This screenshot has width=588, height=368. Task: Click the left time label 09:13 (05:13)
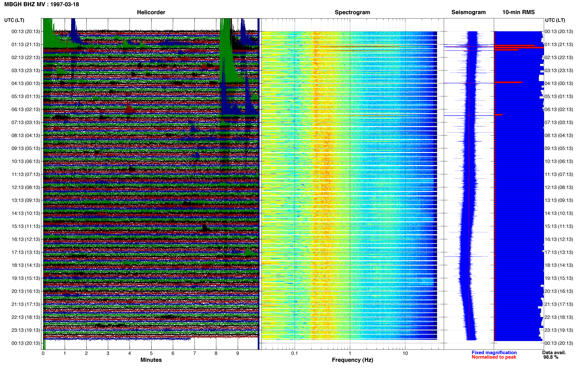click(x=26, y=148)
